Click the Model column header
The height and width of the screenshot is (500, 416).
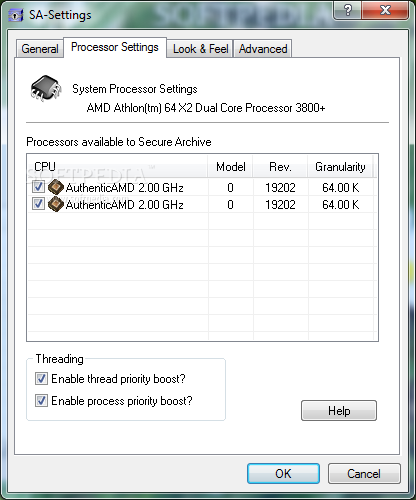coord(230,166)
